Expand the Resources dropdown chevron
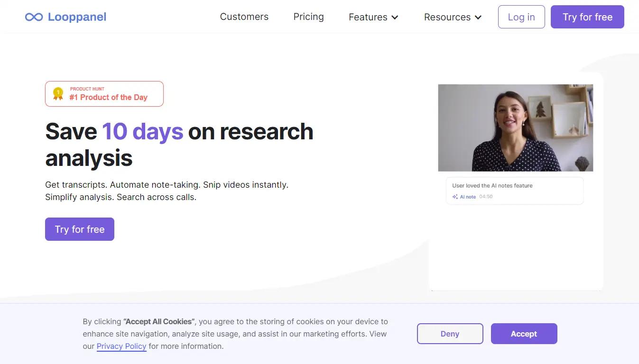Image resolution: width=639 pixels, height=364 pixels. 478,18
